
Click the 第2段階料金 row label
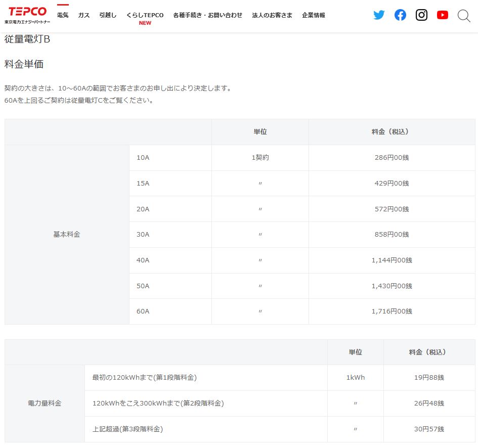tap(158, 404)
